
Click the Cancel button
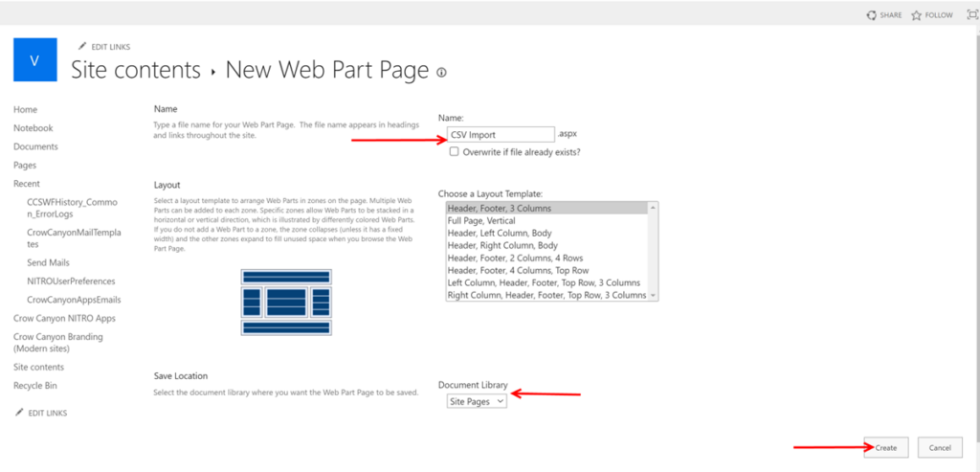coord(939,447)
